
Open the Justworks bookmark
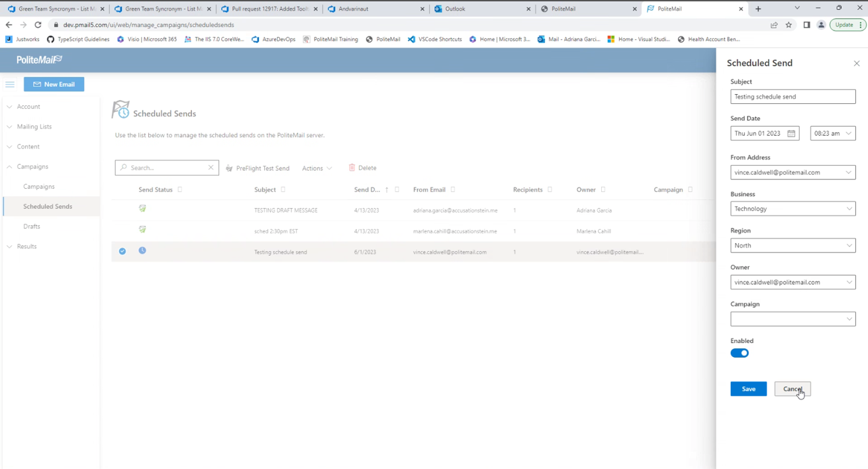click(23, 39)
